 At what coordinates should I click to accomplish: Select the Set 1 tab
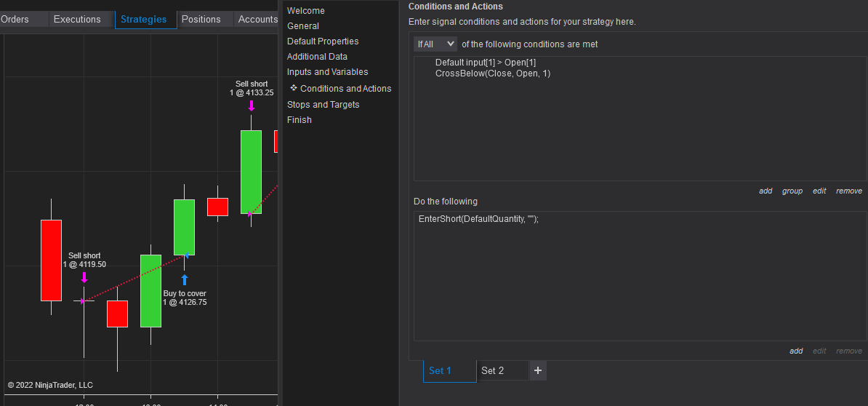click(441, 370)
